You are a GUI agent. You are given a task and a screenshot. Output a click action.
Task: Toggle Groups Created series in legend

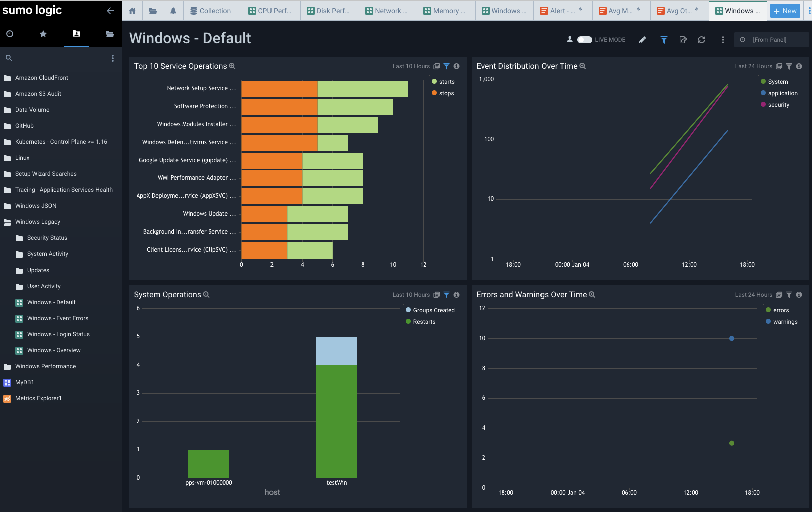[430, 310]
